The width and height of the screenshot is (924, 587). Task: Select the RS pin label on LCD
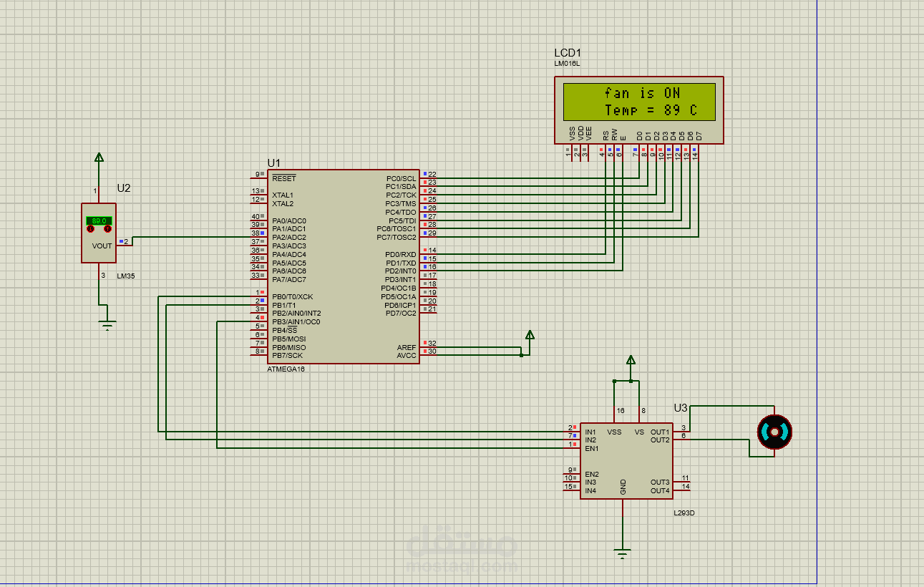click(x=606, y=135)
